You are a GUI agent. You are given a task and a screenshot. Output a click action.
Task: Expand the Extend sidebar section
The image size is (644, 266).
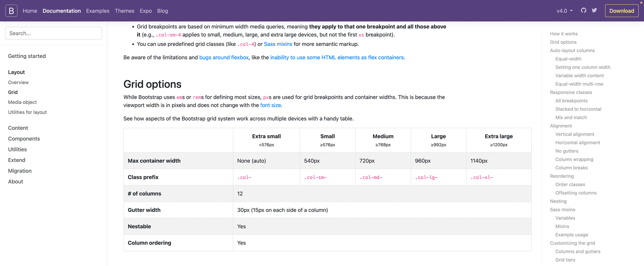(x=17, y=160)
